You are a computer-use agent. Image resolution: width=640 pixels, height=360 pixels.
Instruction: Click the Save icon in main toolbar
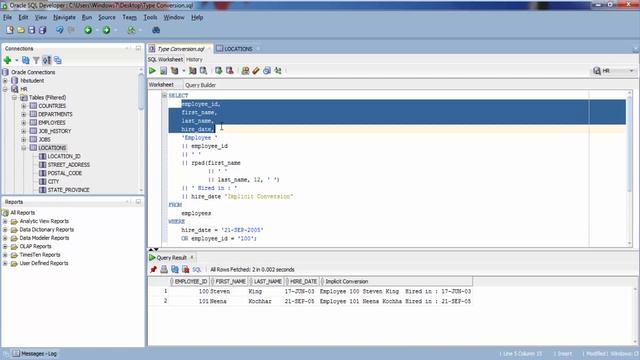[x=31, y=30]
